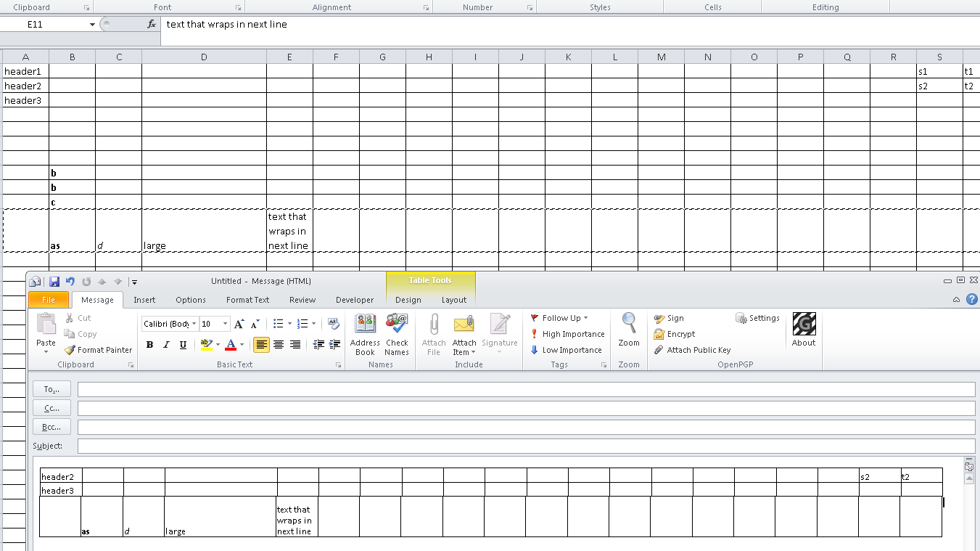Expand the Follow Up dropdown
Viewport: 980px width, 551px height.
coord(586,318)
